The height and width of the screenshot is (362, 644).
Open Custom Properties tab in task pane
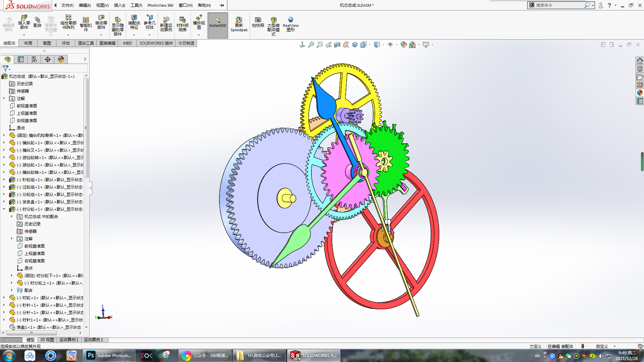click(640, 101)
